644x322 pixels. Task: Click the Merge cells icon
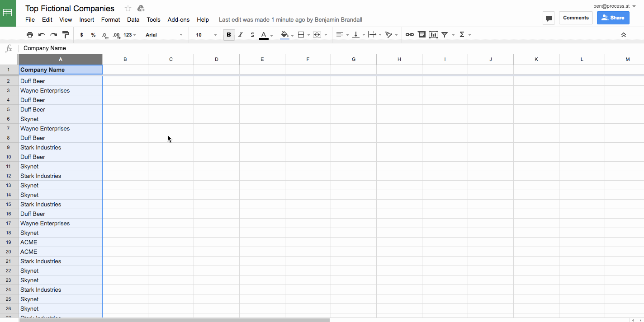tap(317, 35)
